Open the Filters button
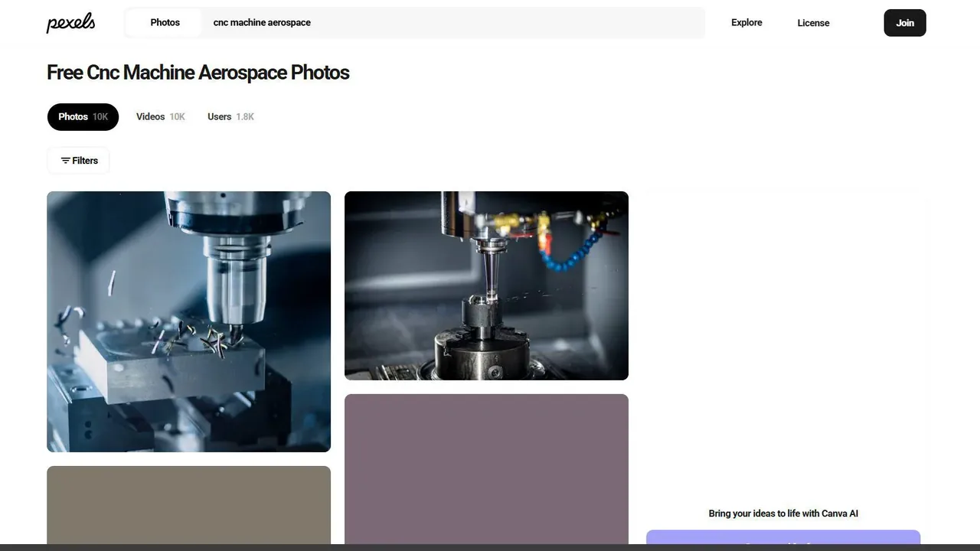 (x=78, y=161)
